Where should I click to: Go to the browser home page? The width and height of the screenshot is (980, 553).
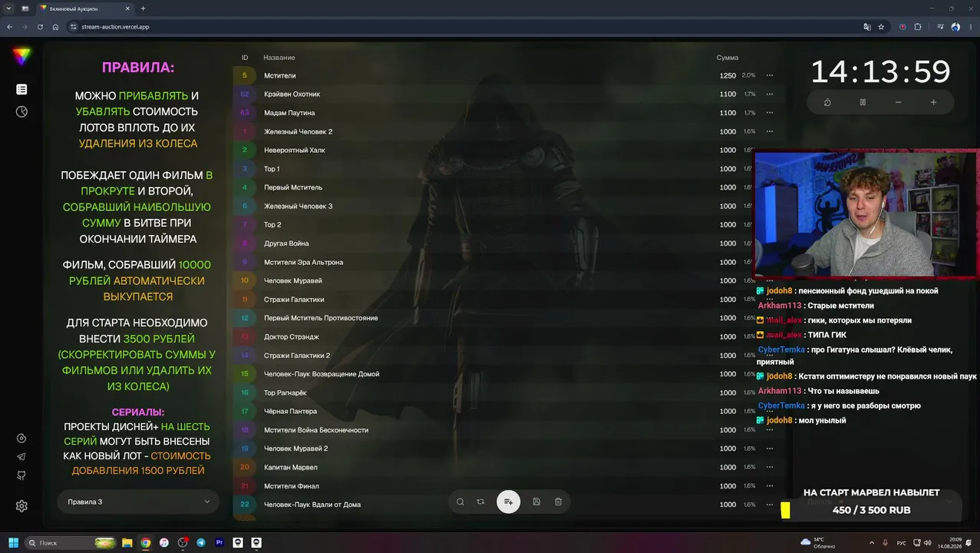[x=55, y=26]
